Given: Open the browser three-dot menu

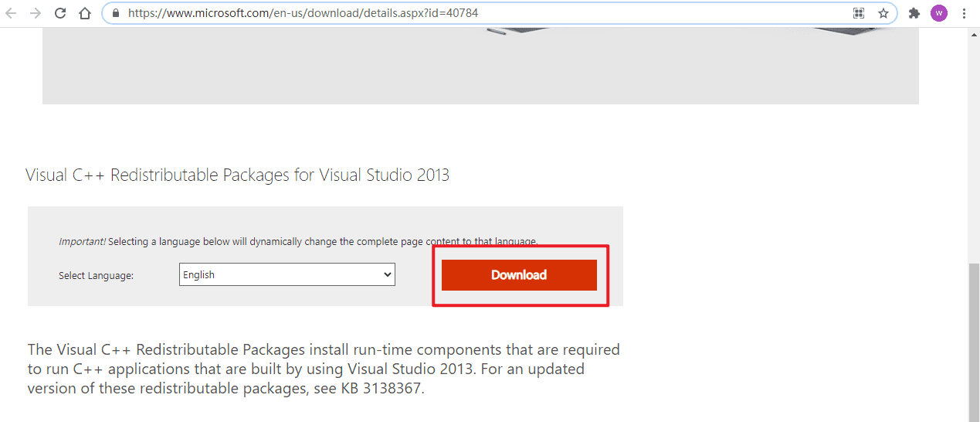Looking at the screenshot, I should coord(964,13).
